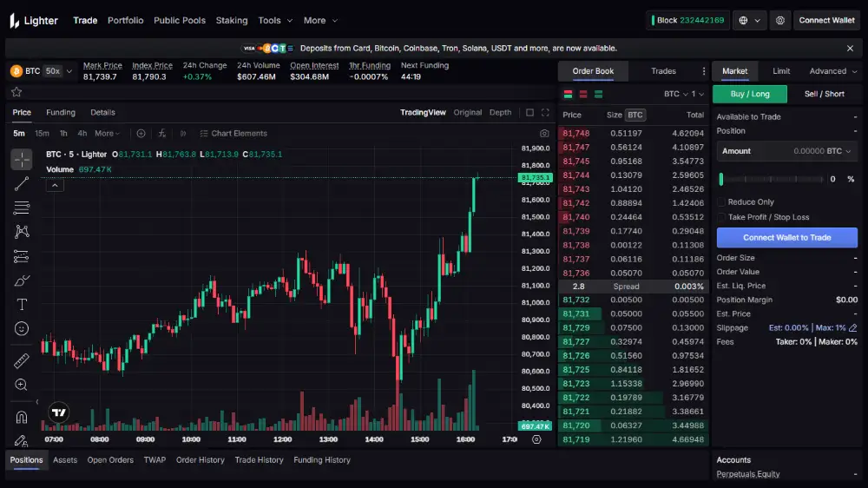Image resolution: width=868 pixels, height=488 pixels.
Task: Select the Text annotation tool
Action: click(22, 304)
